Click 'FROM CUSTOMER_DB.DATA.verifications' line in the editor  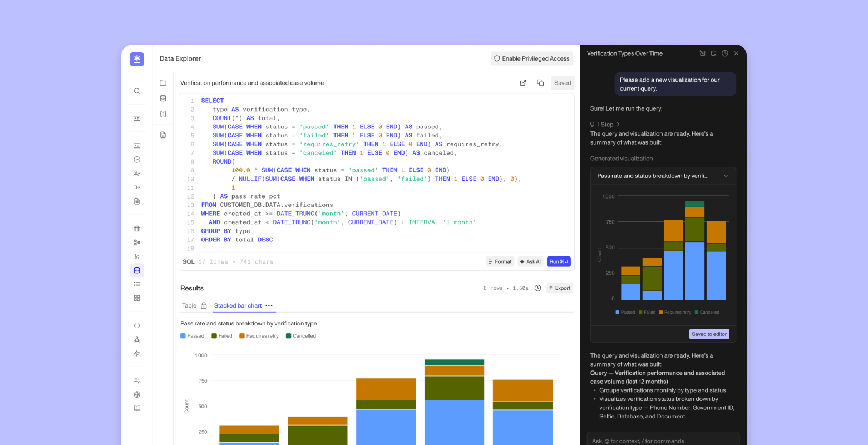click(x=267, y=205)
